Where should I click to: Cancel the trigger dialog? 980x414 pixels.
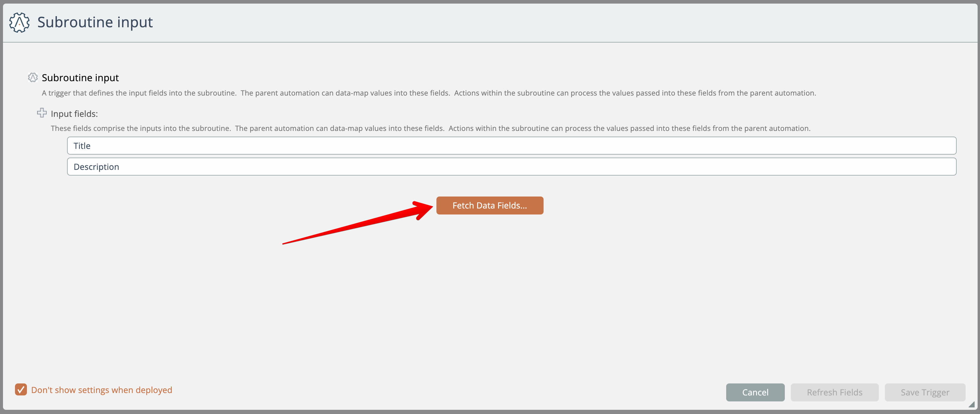click(755, 392)
